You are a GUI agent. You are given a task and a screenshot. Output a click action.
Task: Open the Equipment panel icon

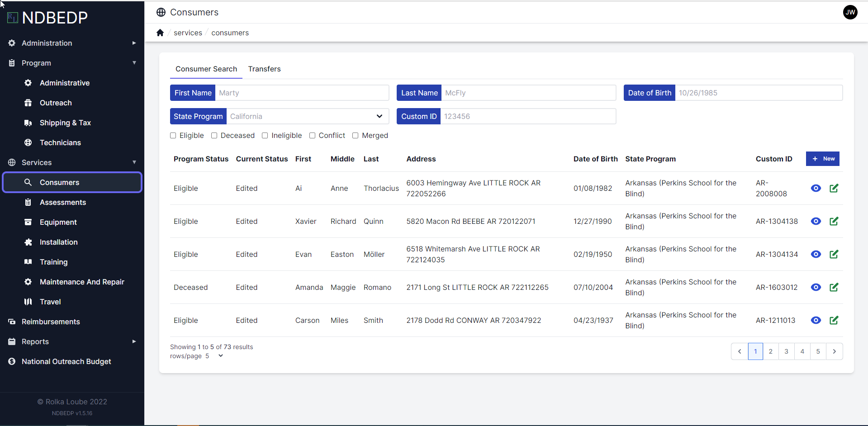pos(28,222)
